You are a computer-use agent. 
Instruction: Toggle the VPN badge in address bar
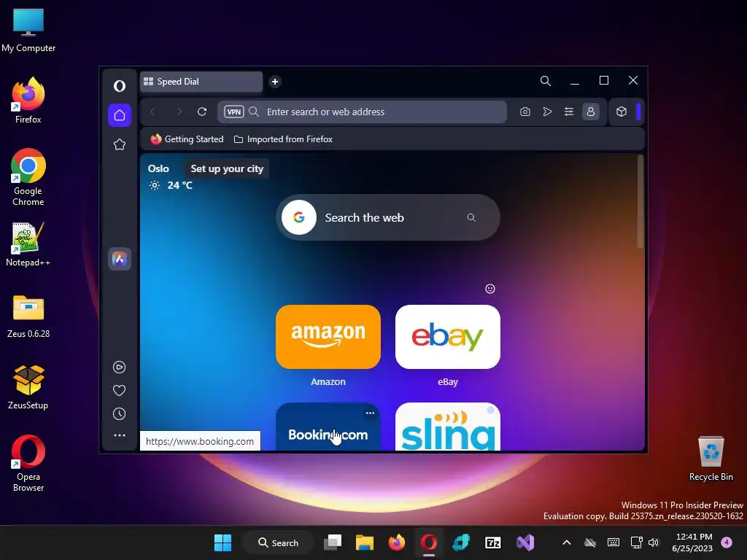coord(234,112)
